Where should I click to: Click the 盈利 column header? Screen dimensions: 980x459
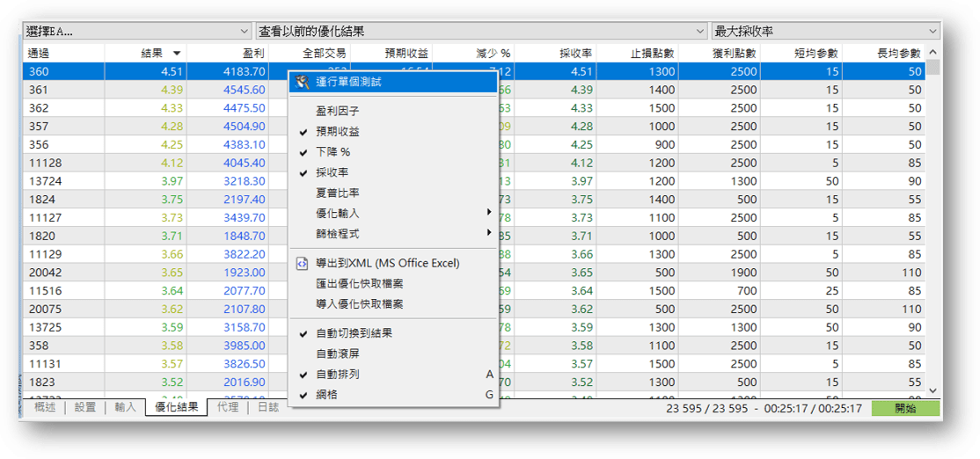(x=228, y=53)
